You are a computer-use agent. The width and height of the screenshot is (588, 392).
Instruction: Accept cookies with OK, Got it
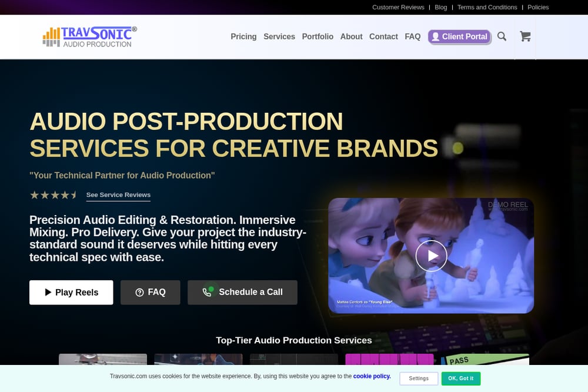click(x=461, y=378)
